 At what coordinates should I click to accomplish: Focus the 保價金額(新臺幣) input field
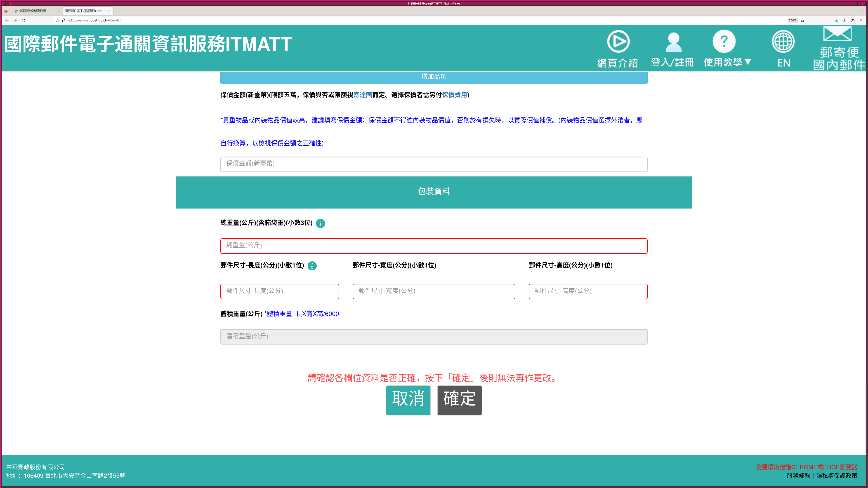(434, 164)
